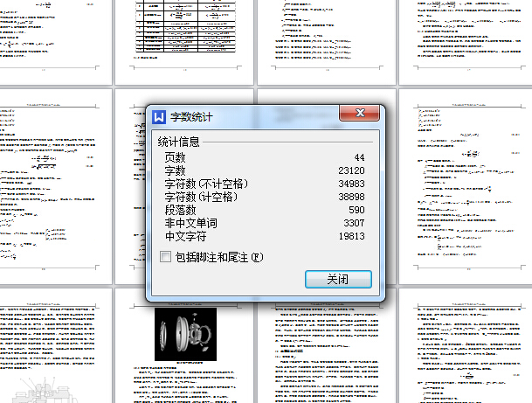532x403 pixels.
Task: Click the exploded wheel image on the document page
Action: [x=185, y=334]
